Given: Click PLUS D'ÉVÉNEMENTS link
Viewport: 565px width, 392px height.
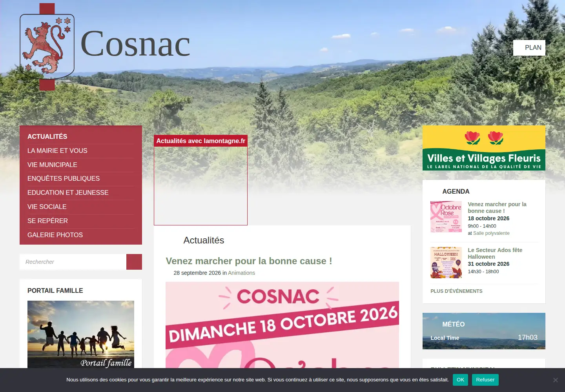Looking at the screenshot, I should pos(456,291).
